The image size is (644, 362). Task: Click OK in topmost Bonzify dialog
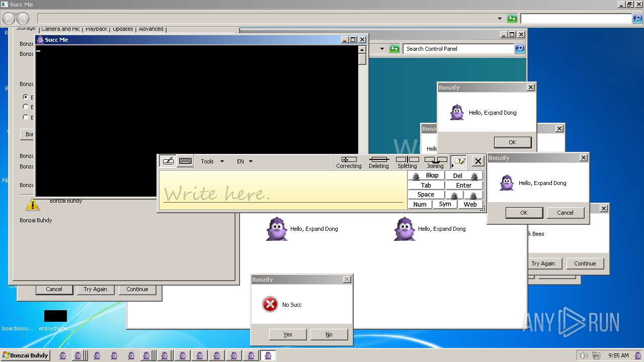tap(512, 142)
